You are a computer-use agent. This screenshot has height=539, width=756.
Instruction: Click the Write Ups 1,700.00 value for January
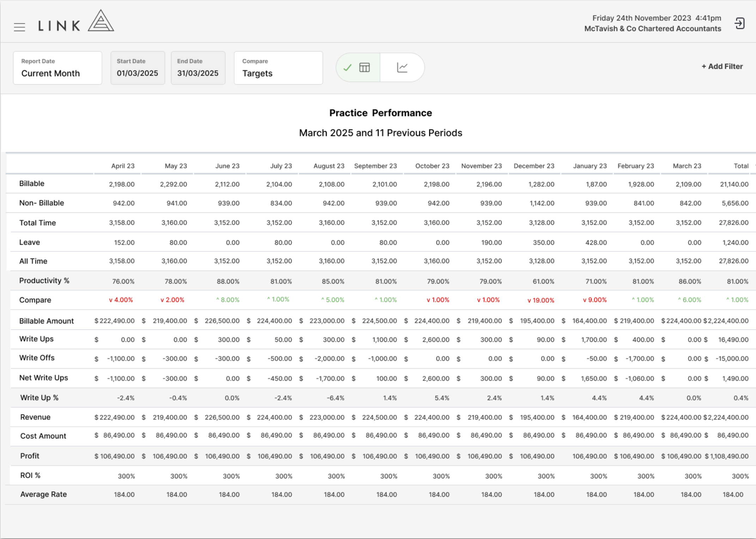click(594, 339)
